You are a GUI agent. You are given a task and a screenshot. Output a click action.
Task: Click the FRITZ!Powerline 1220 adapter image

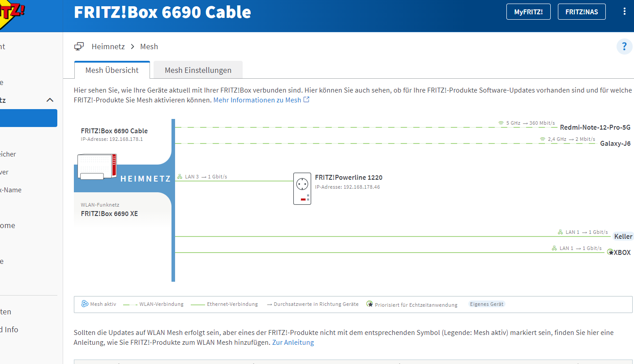(x=302, y=189)
